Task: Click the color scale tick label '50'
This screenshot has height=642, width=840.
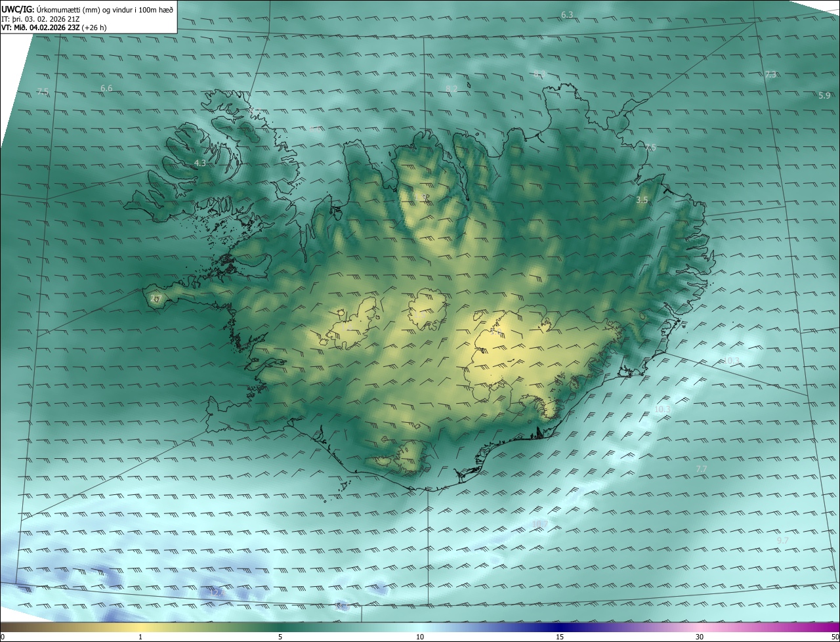Action: [835, 637]
